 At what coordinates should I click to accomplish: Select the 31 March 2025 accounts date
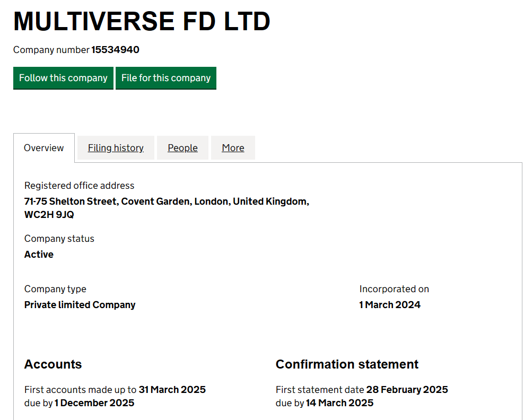(x=172, y=389)
